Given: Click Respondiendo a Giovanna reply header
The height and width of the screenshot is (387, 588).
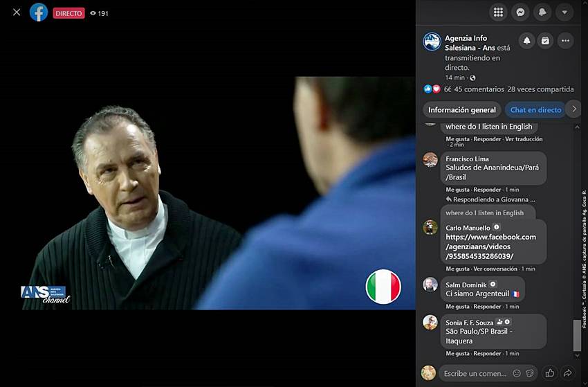Looking at the screenshot, I should pos(490,199).
